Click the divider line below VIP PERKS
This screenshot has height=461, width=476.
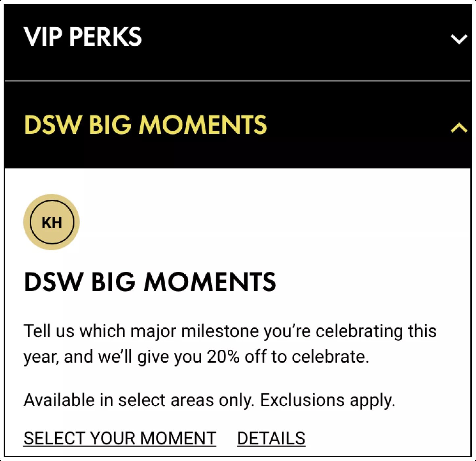coord(238,81)
